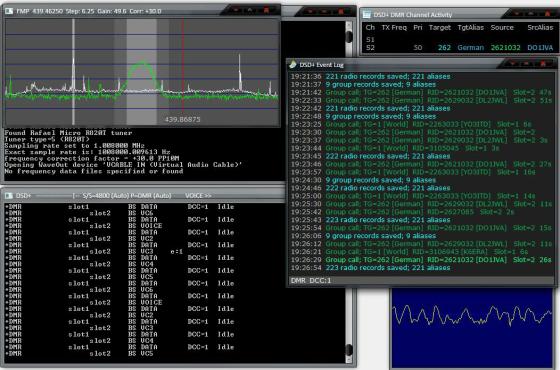Click the 19:21:36 radio records saved entry
560x370 pixels.
[370, 76]
